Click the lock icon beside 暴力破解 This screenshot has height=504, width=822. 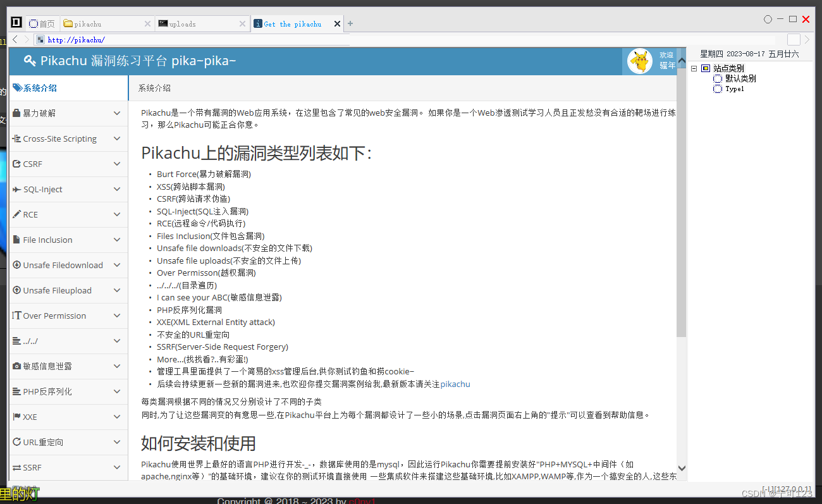tap(17, 113)
